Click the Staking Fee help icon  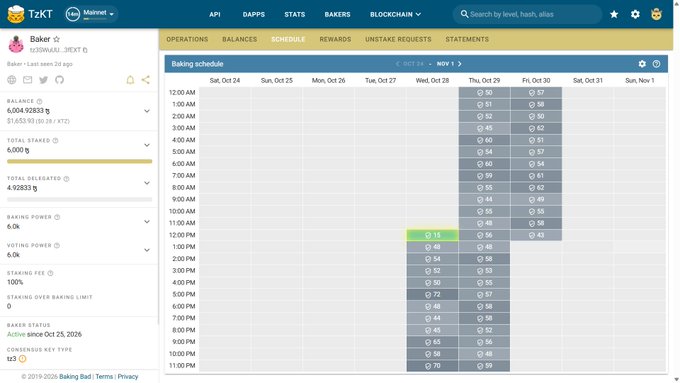tap(50, 273)
